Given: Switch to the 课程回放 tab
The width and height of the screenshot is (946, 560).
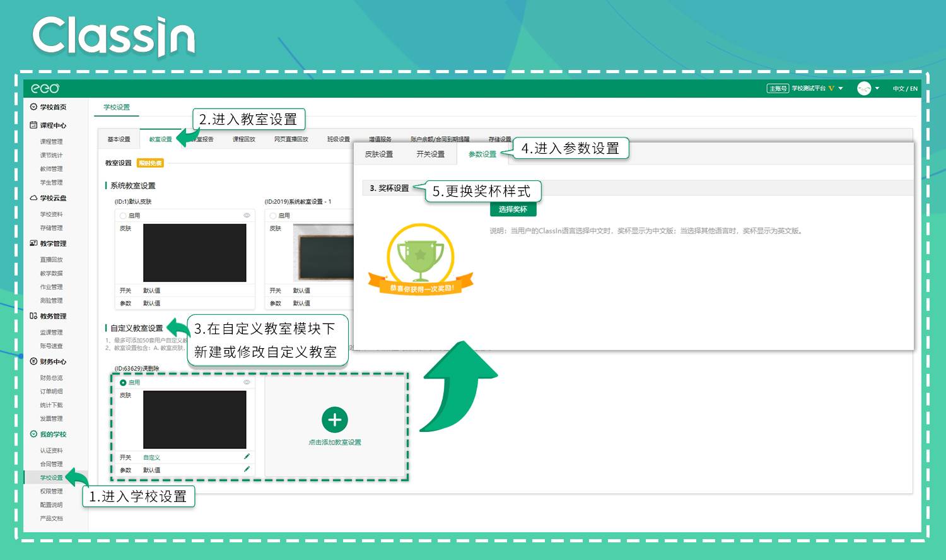Looking at the screenshot, I should point(244,139).
